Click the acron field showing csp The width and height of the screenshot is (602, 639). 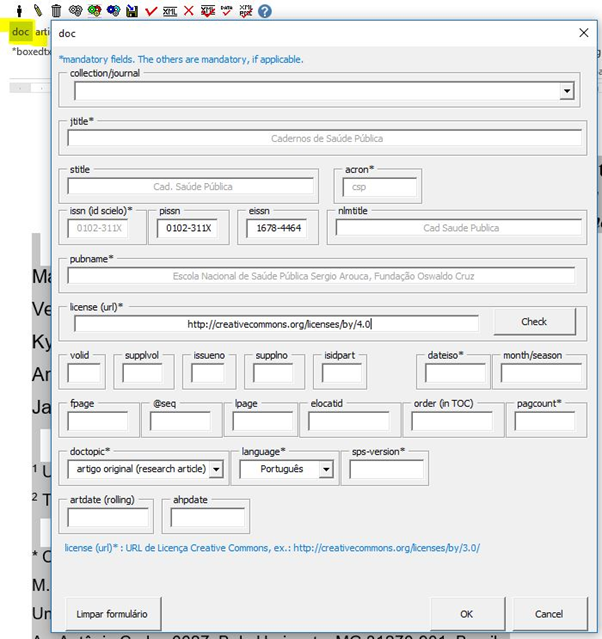point(379,187)
